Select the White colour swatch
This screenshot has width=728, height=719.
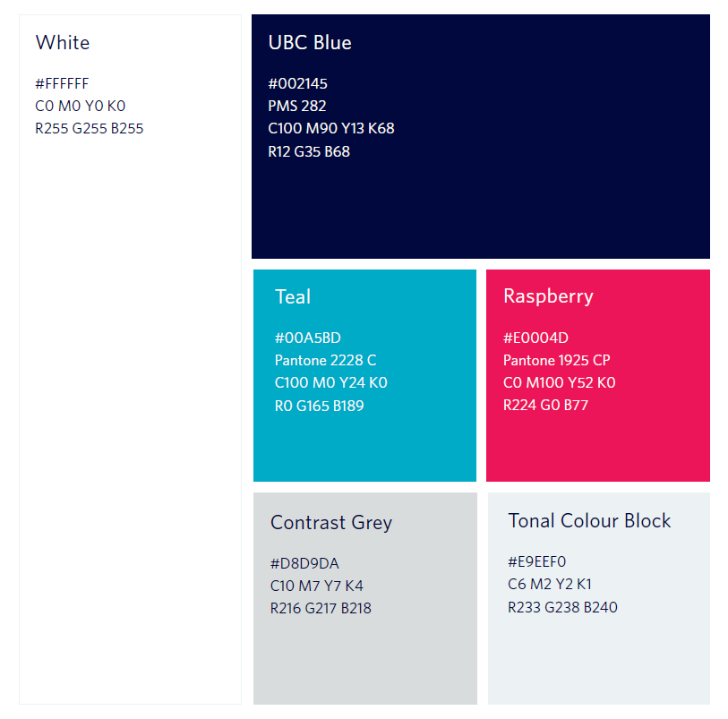[x=130, y=359]
